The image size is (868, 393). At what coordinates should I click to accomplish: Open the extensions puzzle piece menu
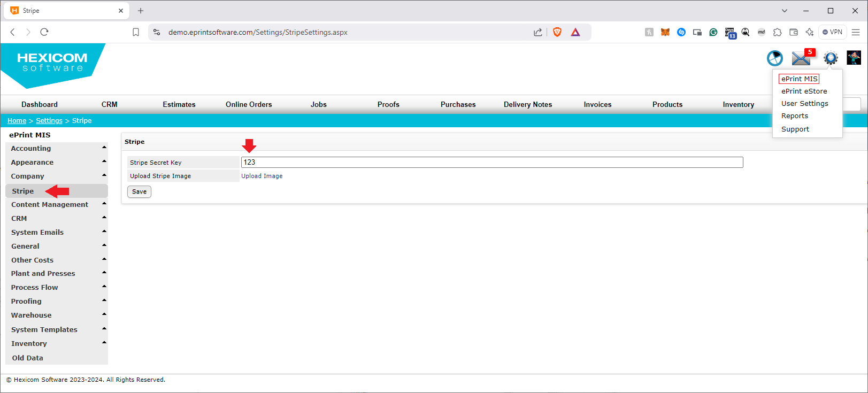[x=778, y=32]
